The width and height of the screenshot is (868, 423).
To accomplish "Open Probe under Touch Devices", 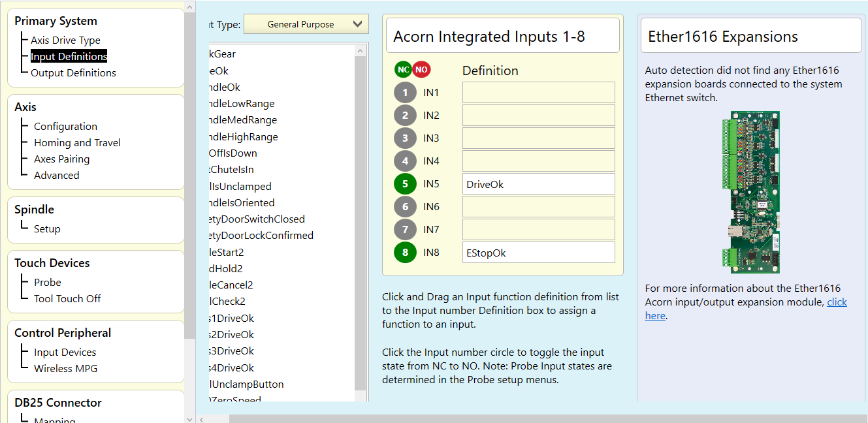I will [48, 283].
